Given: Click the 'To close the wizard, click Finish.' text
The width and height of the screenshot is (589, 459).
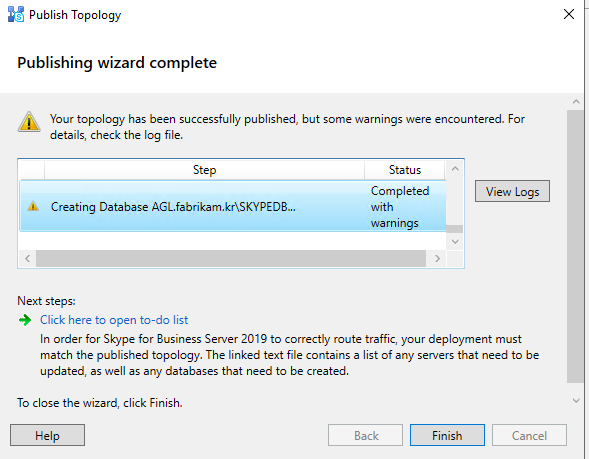Looking at the screenshot, I should [100, 403].
